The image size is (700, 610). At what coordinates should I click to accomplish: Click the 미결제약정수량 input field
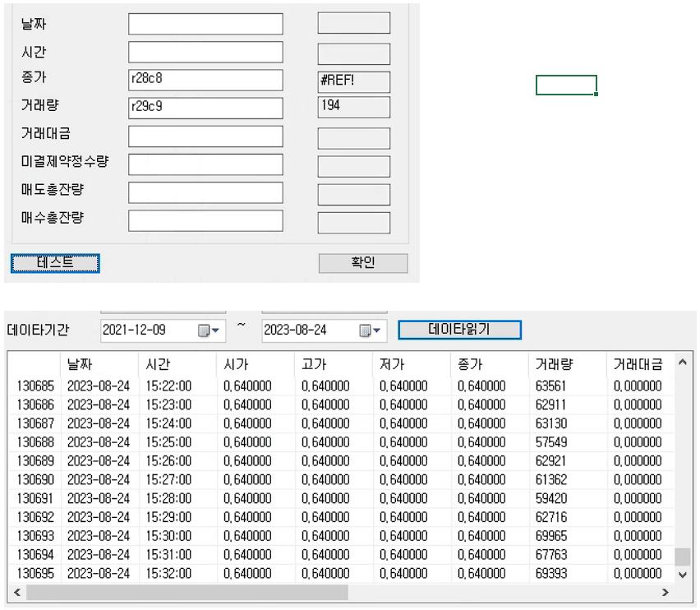pos(205,164)
